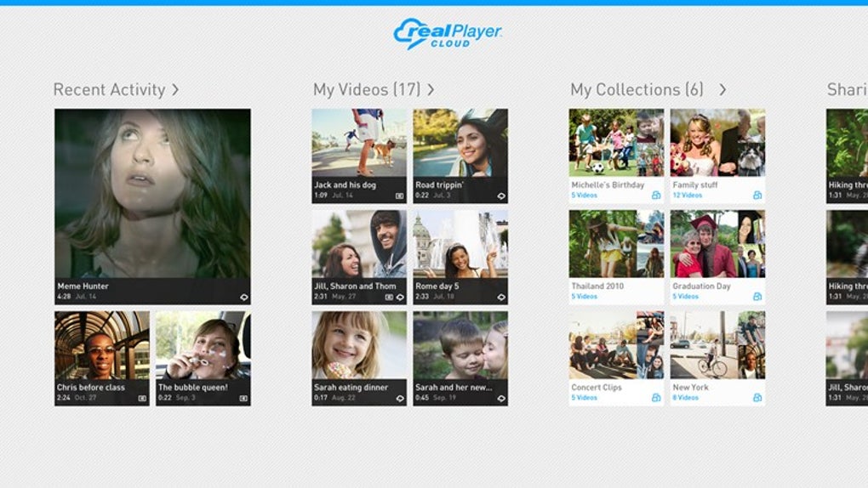Click the device icon on Jack and his dog

[400, 196]
